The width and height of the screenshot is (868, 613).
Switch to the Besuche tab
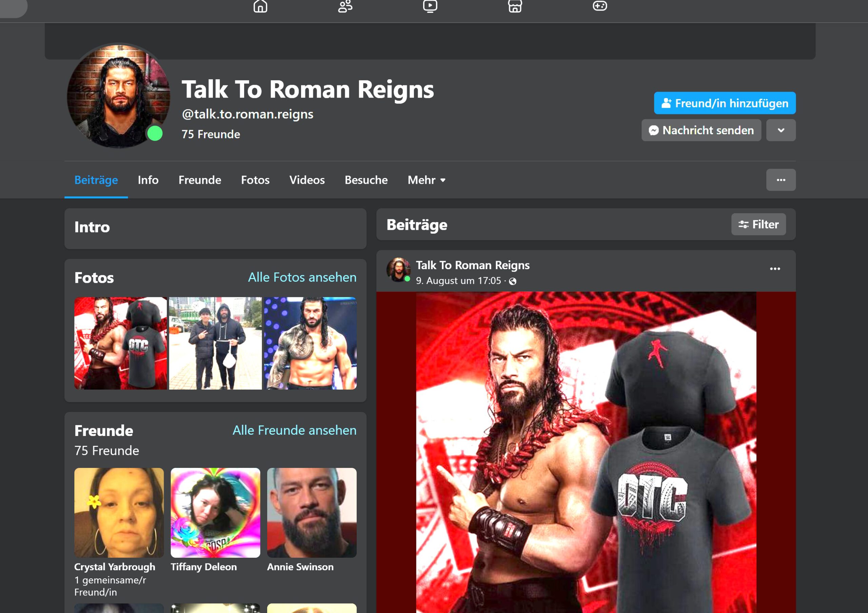click(x=366, y=180)
